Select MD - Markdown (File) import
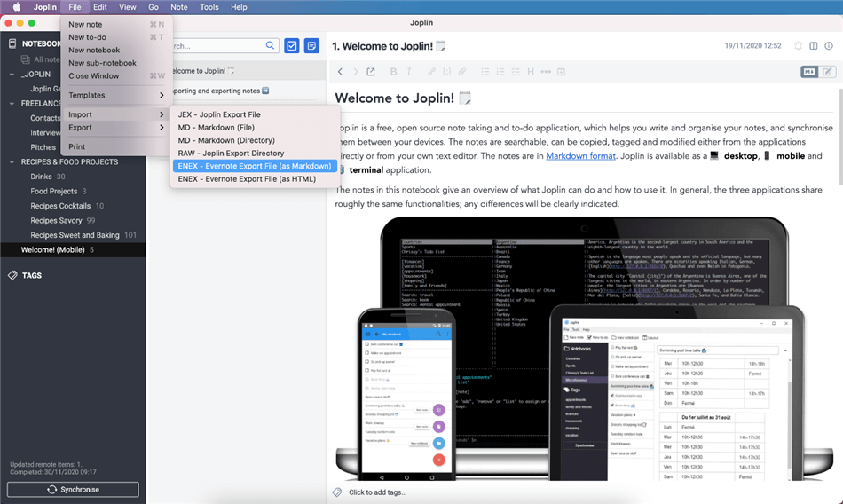The width and height of the screenshot is (843, 504). pos(255,128)
